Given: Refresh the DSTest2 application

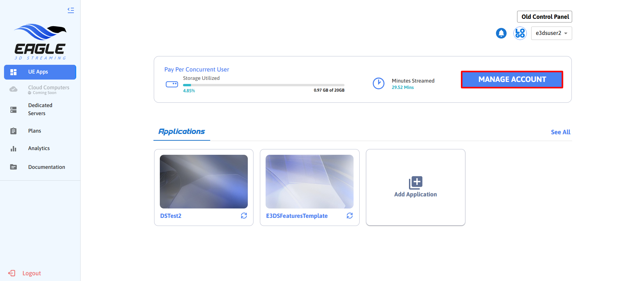Looking at the screenshot, I should [244, 216].
